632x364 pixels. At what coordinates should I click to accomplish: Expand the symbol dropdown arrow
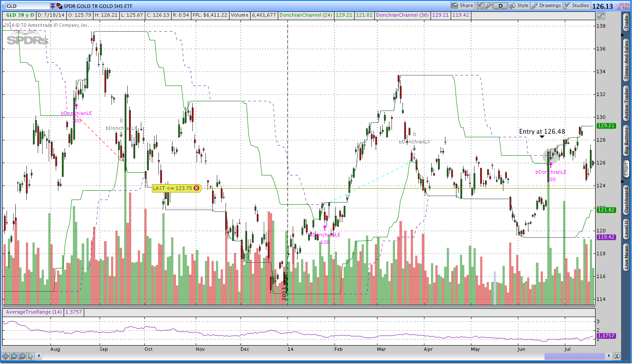click(53, 6)
